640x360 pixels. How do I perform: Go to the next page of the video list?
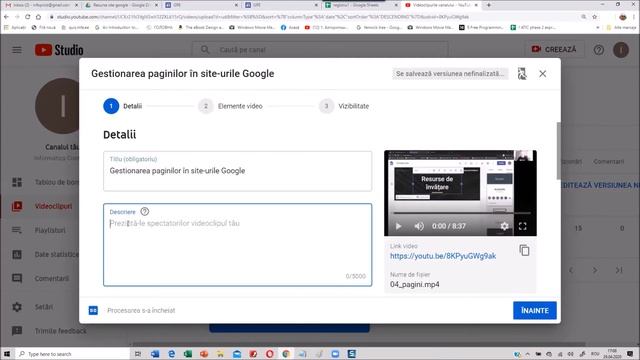coord(595,270)
